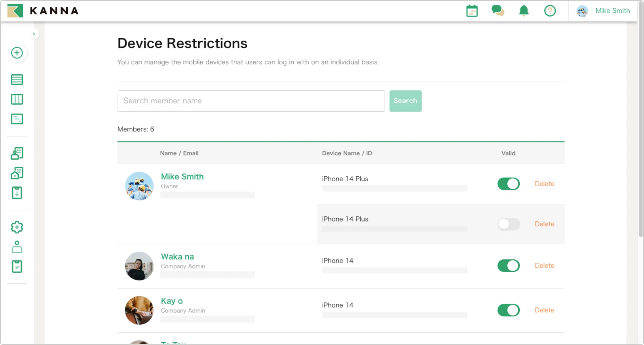This screenshot has height=345, width=644.
Task: Open the help question mark icon
Action: pos(550,11)
